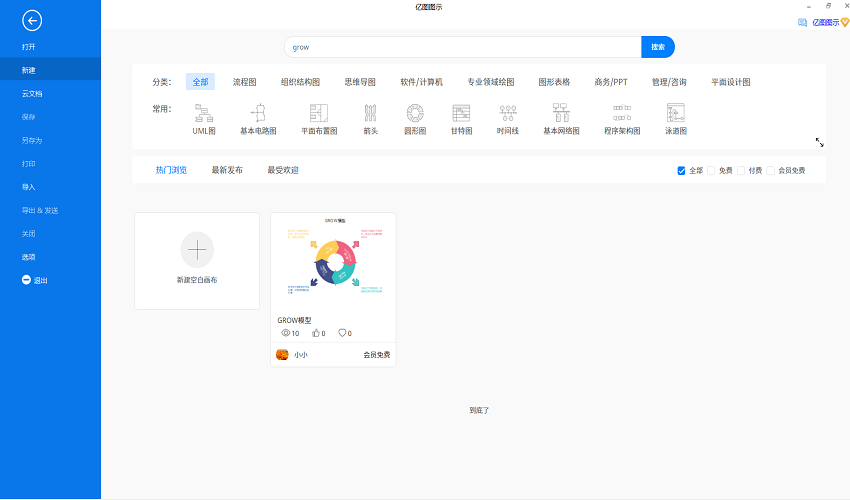850x500 pixels.
Task: Click the author avatar 小小
Action: click(x=282, y=355)
